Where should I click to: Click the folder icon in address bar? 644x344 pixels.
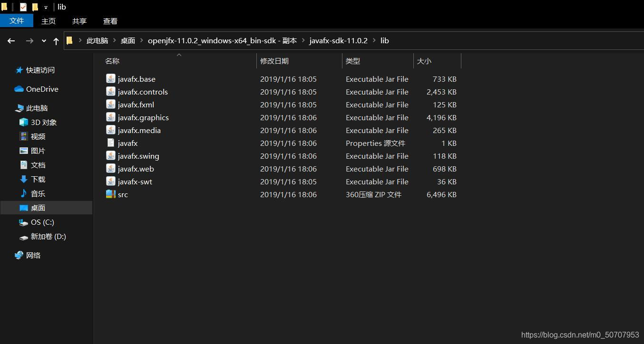pos(70,41)
